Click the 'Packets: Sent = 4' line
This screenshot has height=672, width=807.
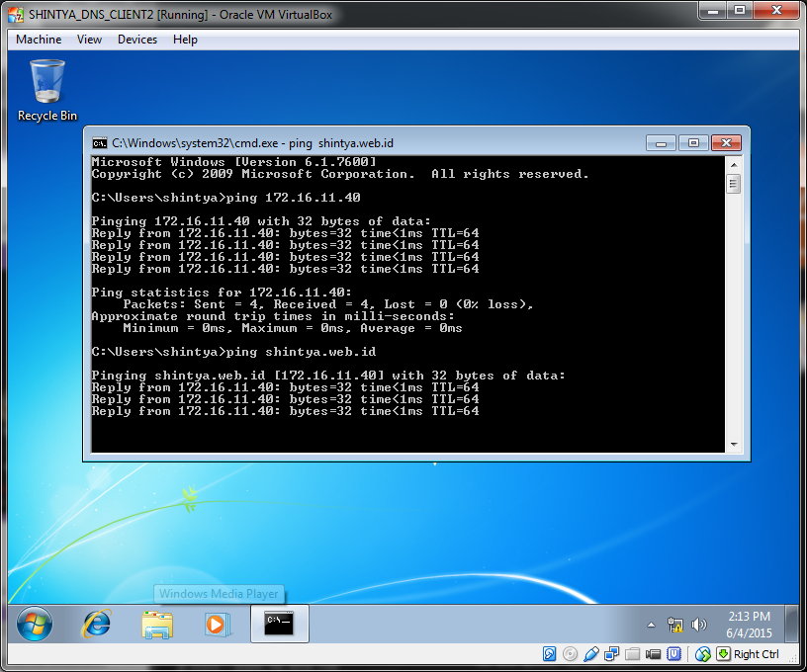328,304
